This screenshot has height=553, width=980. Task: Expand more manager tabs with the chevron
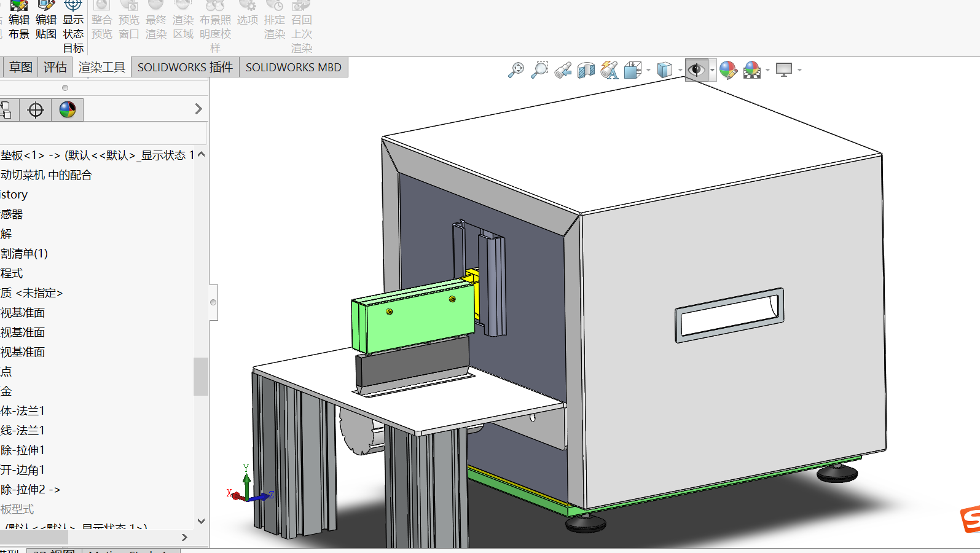(x=198, y=109)
